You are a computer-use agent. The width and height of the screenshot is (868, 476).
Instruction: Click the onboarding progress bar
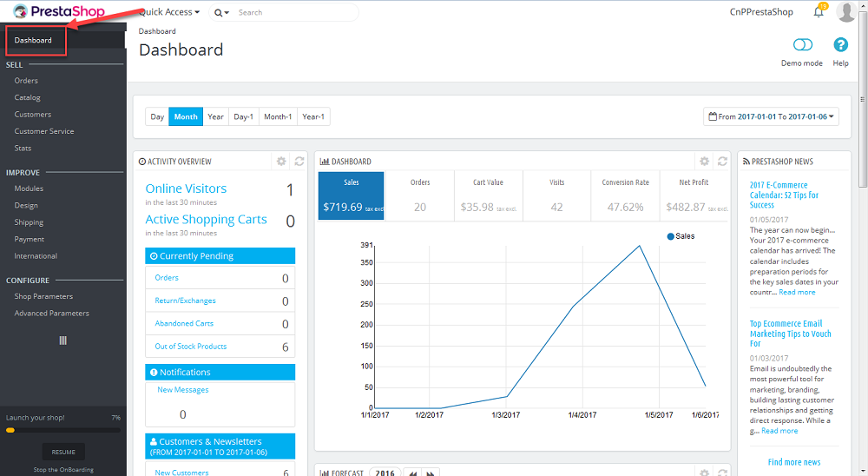pos(63,430)
